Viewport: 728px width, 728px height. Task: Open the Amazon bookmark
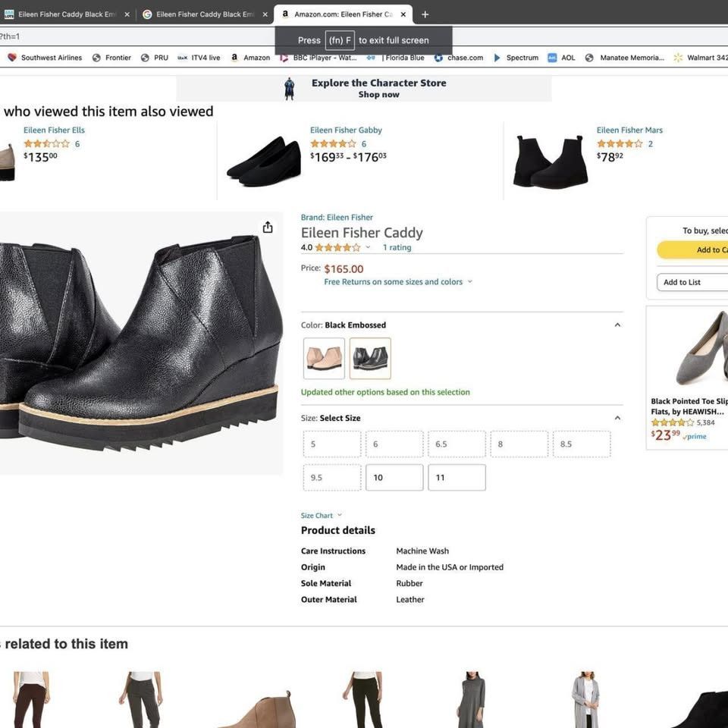coord(250,58)
